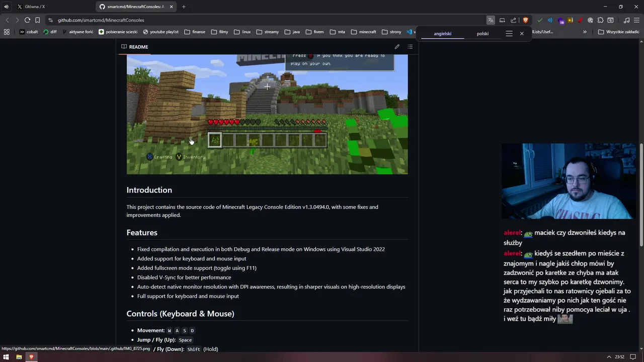Screen dimensions: 644x362
Task: Show hidden bookmarks with double chevron
Action: [585, 32]
